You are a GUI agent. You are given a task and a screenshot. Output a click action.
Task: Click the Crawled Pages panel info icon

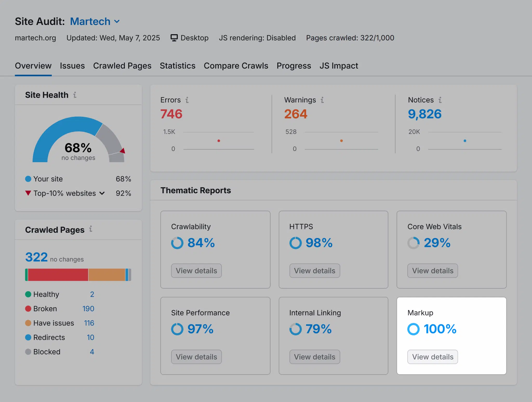(x=91, y=229)
